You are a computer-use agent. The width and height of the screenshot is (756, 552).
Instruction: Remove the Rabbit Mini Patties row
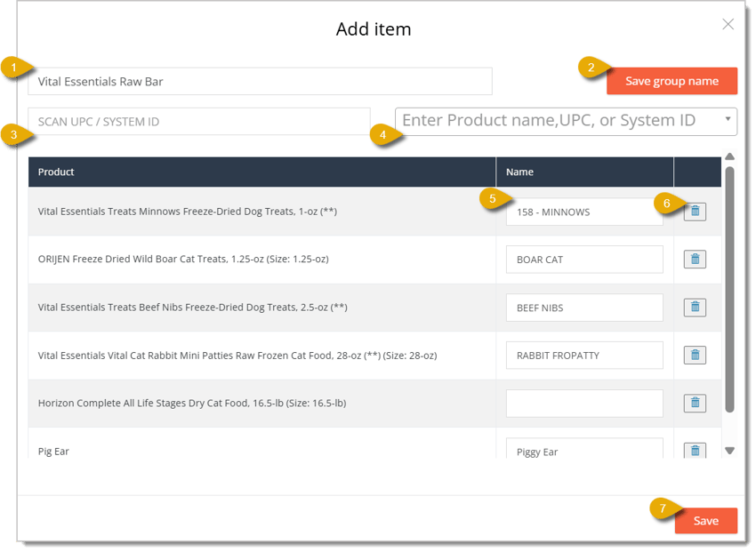[x=695, y=355]
